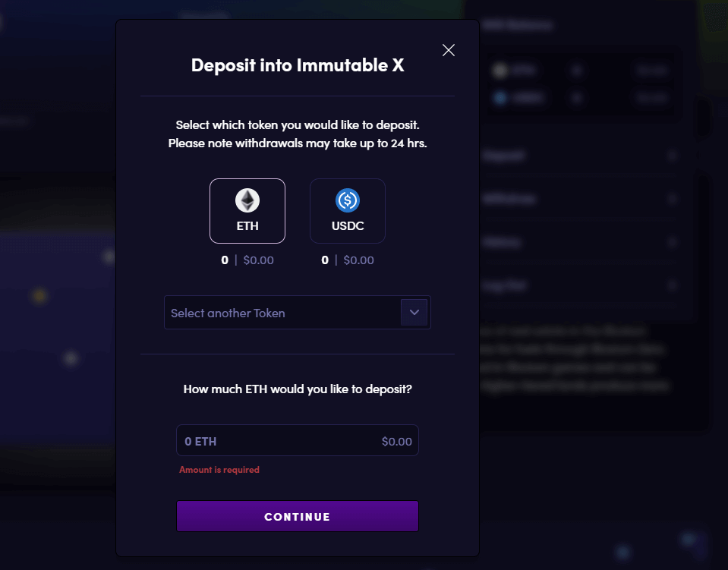Screen dimensions: 728x570
Task: Close the Deposit into Immutable X dialog
Action: coord(448,50)
